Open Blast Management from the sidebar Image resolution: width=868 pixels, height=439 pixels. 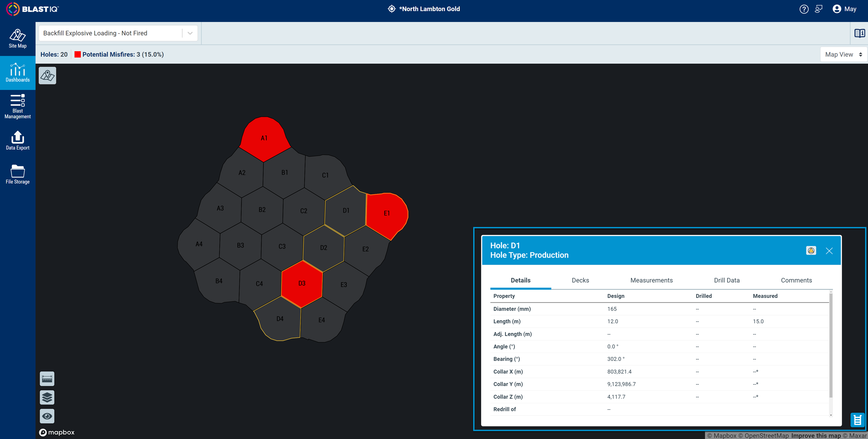coord(18,106)
